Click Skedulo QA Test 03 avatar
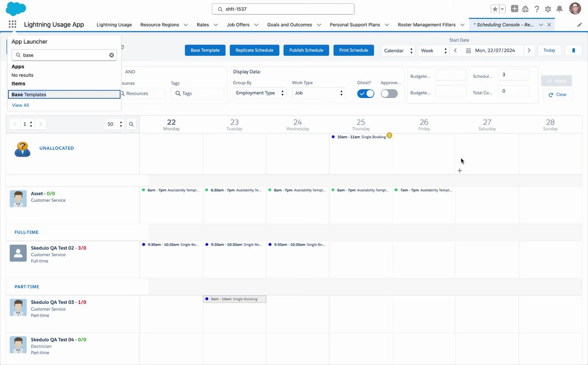 (18, 308)
